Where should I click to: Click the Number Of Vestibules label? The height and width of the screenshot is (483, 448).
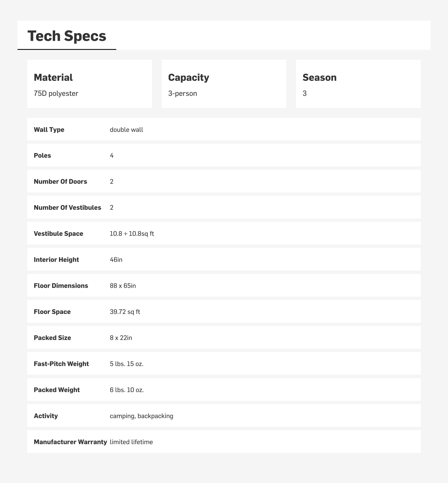tap(67, 208)
